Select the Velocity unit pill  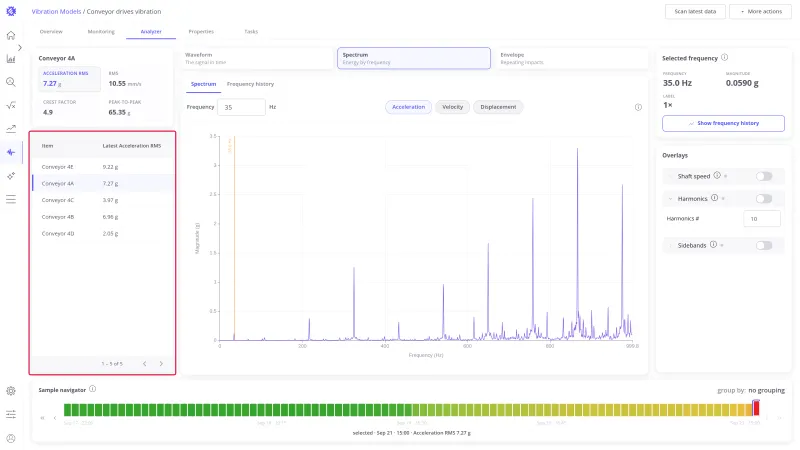tap(453, 107)
